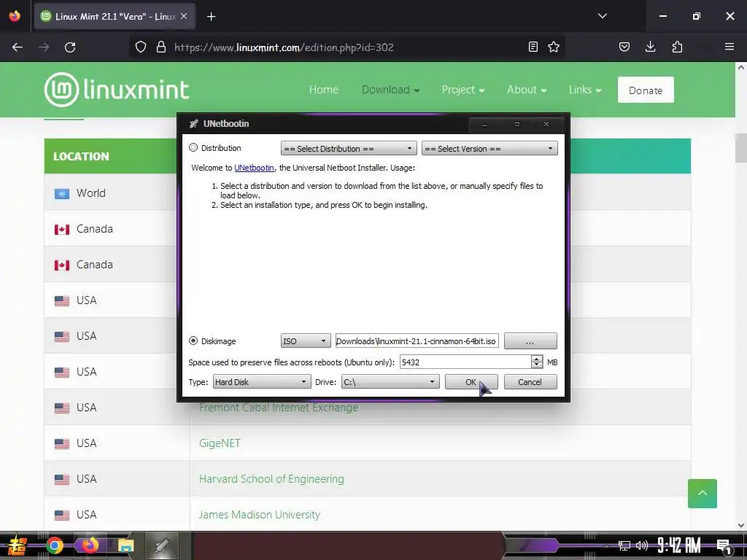This screenshot has height=560, width=747.
Task: Open the Firefox extensions icon
Action: [x=677, y=47]
